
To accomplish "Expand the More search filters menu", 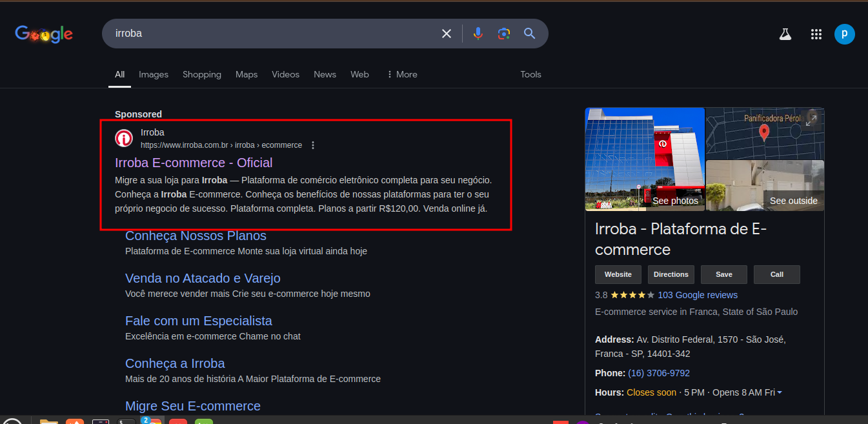I will 402,74.
